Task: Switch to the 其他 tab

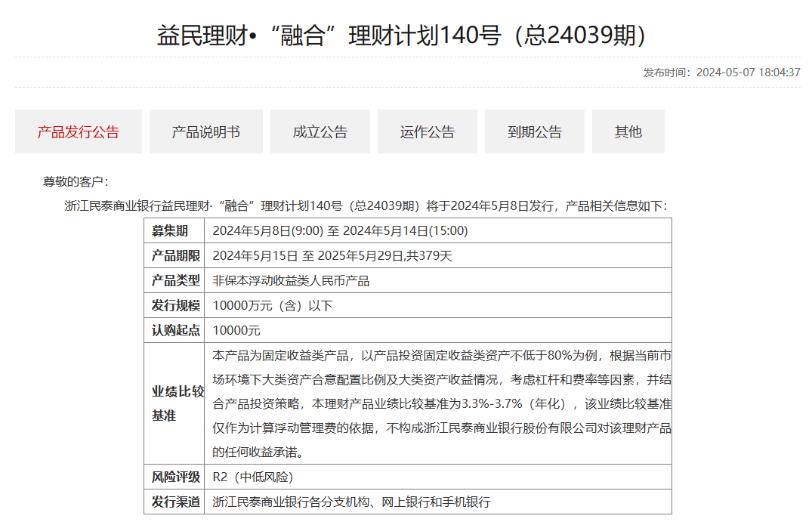Action: (x=628, y=131)
